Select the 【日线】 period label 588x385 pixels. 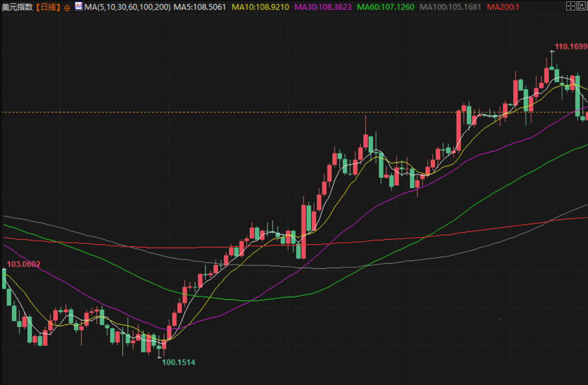[x=49, y=7]
